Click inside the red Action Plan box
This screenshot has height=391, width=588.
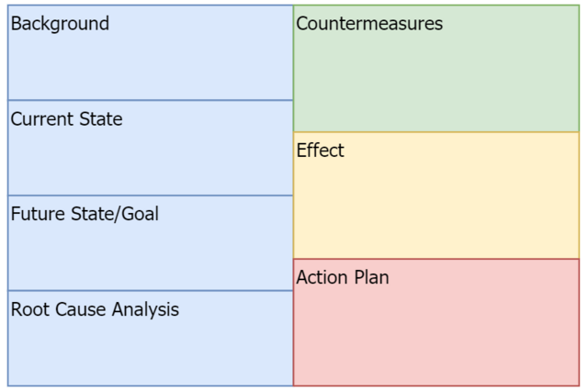click(436, 335)
